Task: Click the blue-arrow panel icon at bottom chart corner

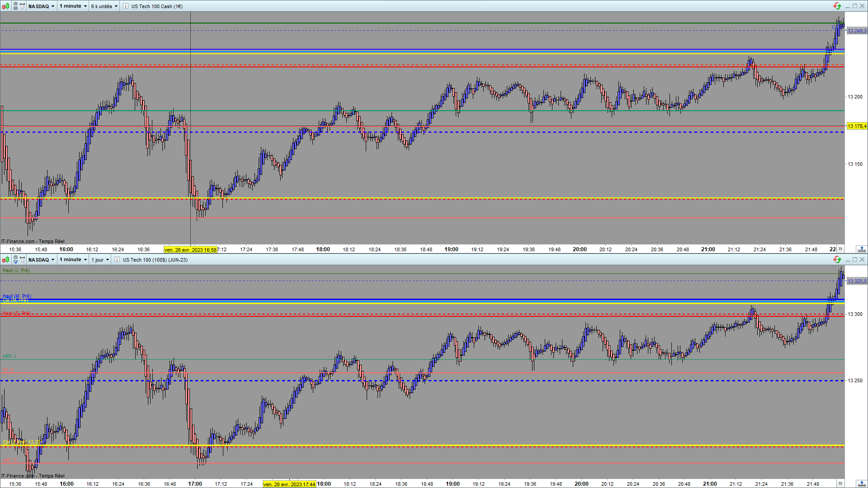Action: 861,484
